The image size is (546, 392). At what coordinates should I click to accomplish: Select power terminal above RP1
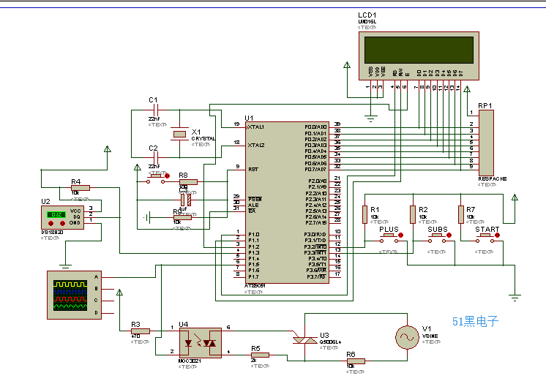[x=467, y=89]
